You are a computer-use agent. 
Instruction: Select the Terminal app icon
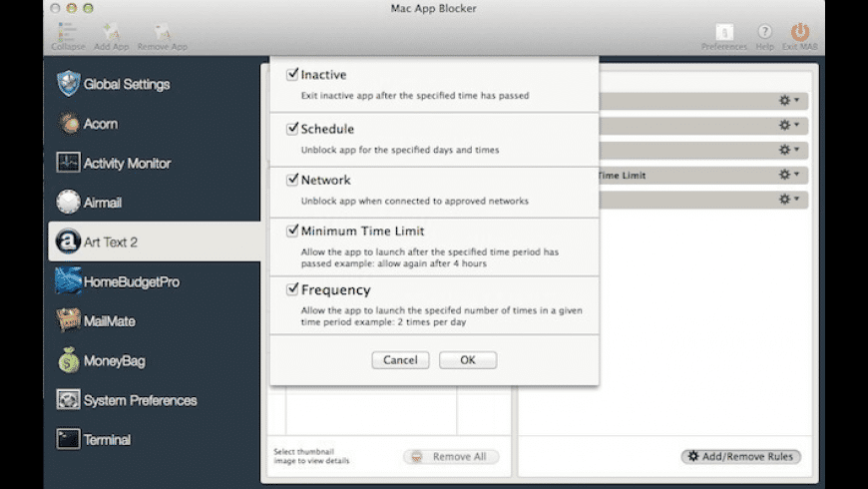(x=68, y=439)
